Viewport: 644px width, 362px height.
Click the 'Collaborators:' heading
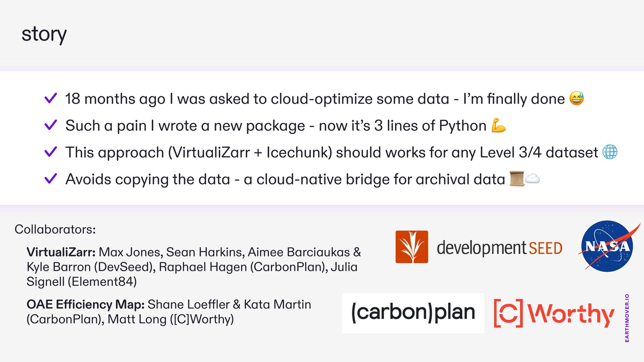55,230
